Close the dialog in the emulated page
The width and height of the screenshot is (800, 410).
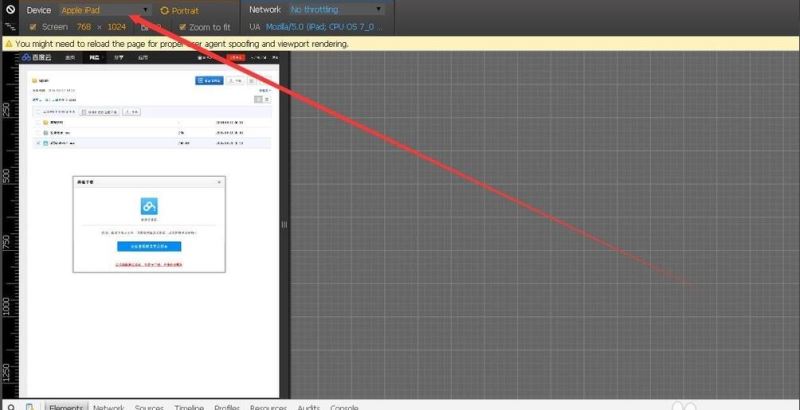coord(219,182)
